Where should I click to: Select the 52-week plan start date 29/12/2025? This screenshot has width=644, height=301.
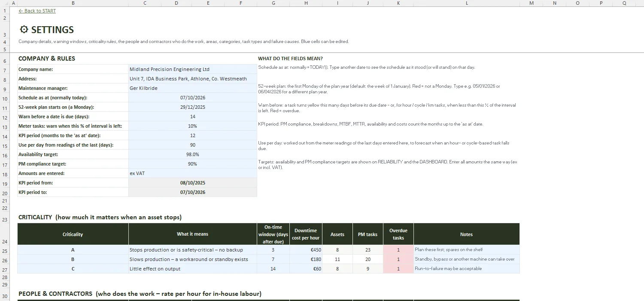[192, 107]
